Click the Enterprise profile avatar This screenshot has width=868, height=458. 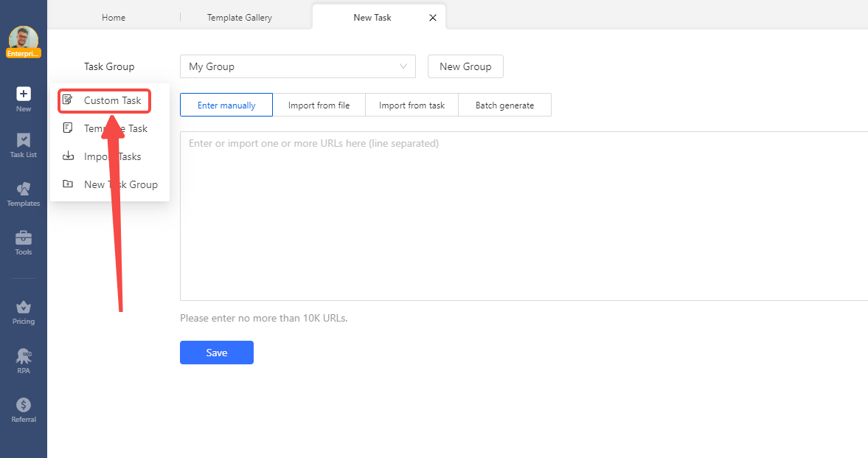23,41
